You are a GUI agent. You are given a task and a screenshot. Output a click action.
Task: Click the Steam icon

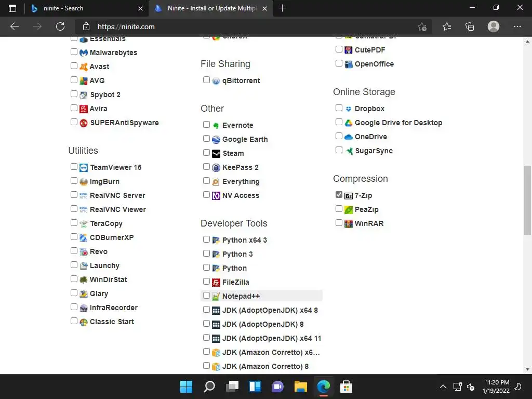216,153
